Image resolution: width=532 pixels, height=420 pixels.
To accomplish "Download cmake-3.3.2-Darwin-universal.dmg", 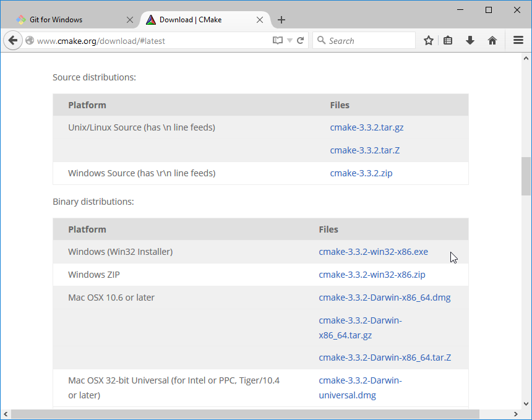I will 360,388.
